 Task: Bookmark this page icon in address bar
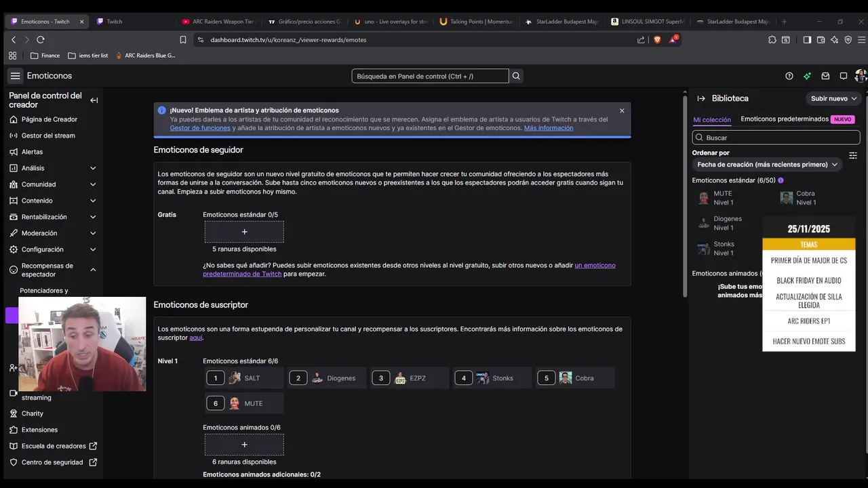pyautogui.click(x=183, y=40)
